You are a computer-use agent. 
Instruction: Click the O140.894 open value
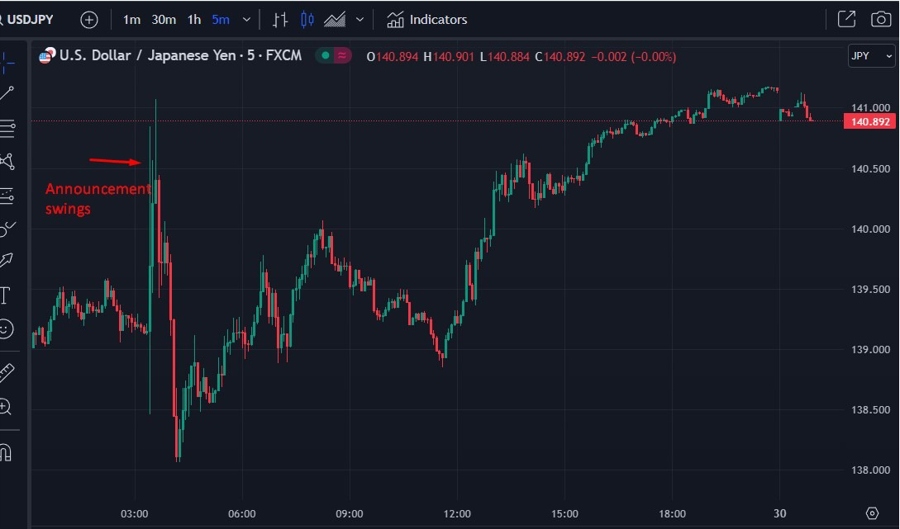point(393,57)
